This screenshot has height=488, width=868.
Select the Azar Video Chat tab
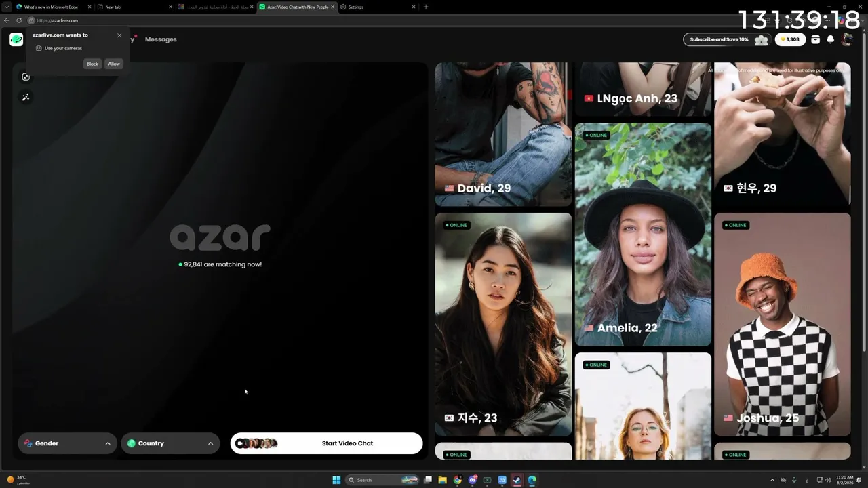tap(297, 7)
